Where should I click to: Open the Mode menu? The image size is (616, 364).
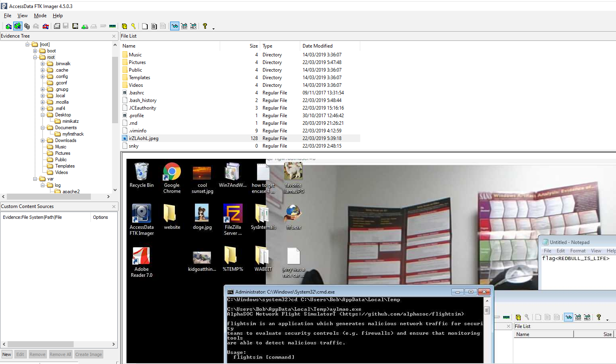click(40, 16)
